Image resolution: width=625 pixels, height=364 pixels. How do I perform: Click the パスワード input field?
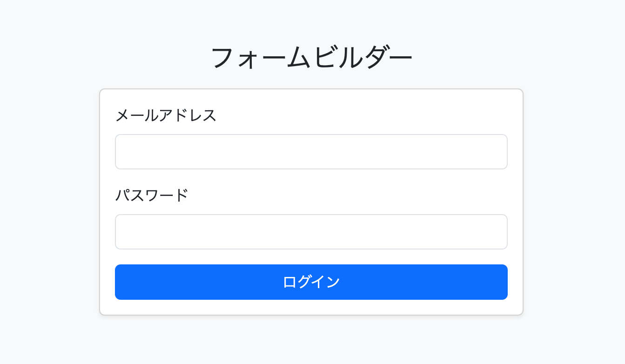311,232
